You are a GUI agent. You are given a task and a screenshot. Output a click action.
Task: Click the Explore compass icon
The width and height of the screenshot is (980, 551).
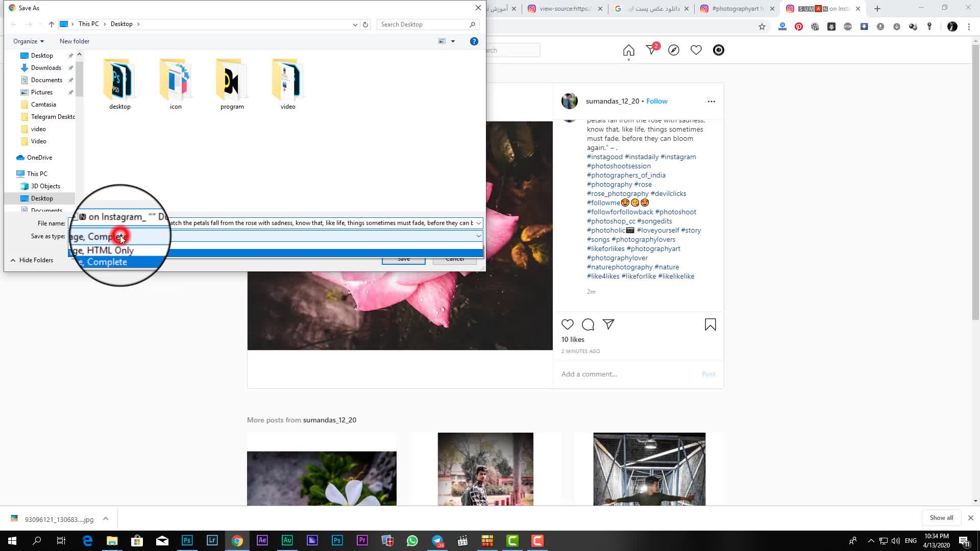tap(674, 50)
